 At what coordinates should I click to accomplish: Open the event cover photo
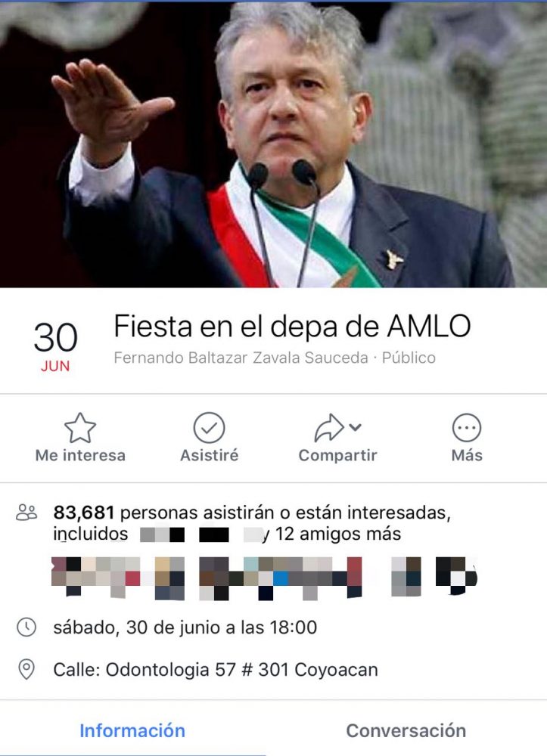[274, 144]
